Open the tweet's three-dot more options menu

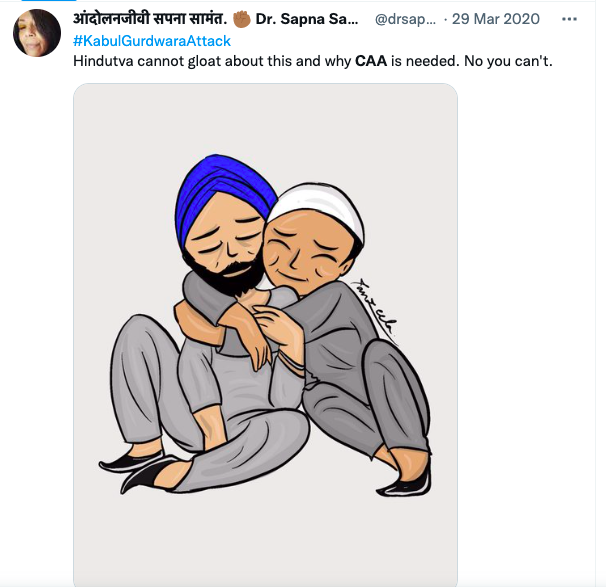(x=569, y=19)
